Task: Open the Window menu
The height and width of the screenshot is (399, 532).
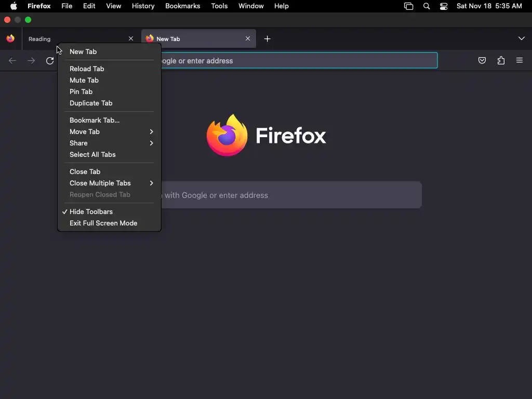Action: click(x=251, y=6)
